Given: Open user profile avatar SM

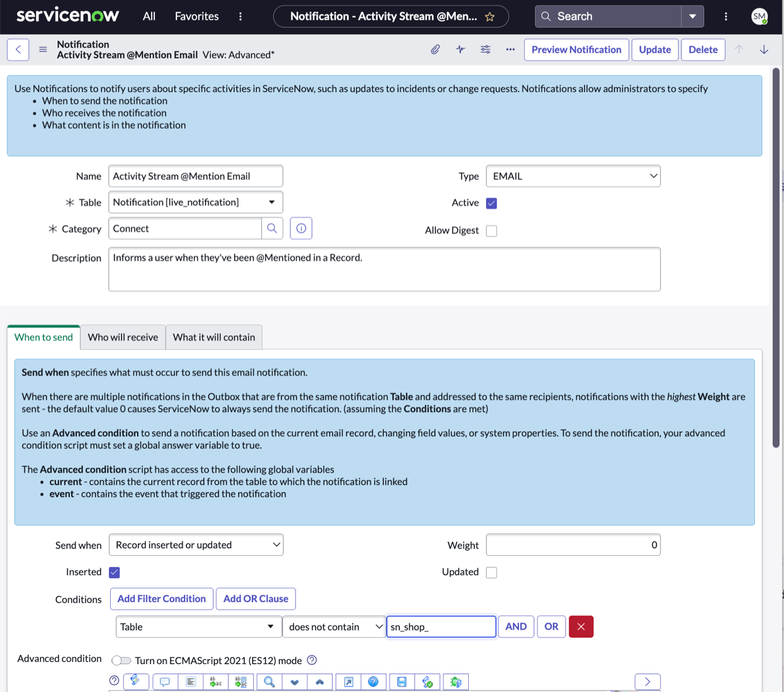Looking at the screenshot, I should pyautogui.click(x=760, y=17).
